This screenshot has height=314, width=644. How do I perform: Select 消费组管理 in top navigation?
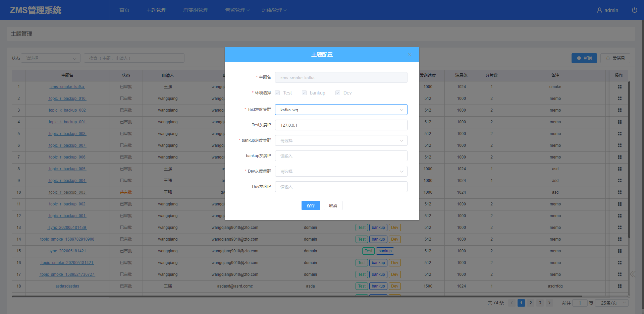pyautogui.click(x=196, y=10)
